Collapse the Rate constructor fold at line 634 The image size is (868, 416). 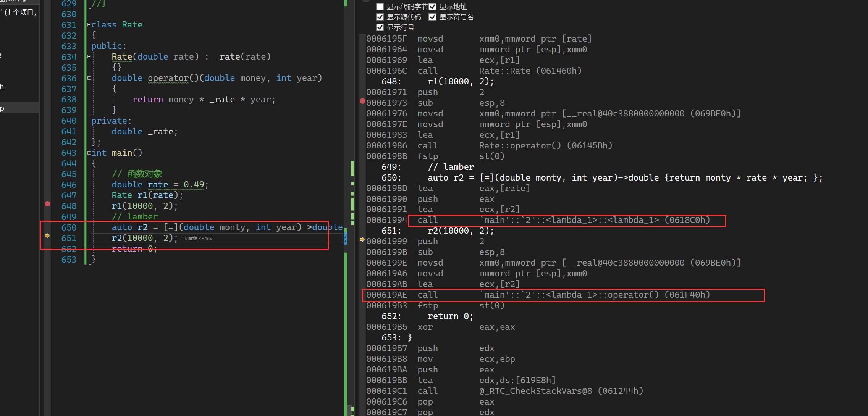click(x=89, y=57)
